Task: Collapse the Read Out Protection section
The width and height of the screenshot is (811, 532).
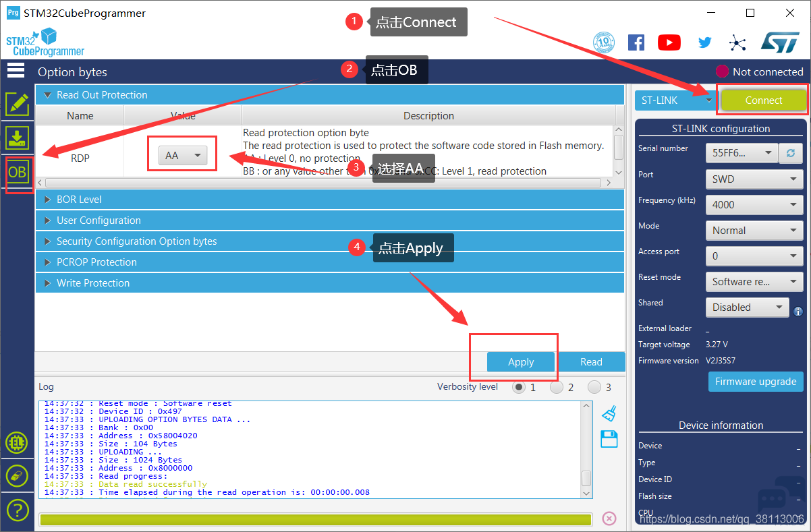Action: point(331,95)
